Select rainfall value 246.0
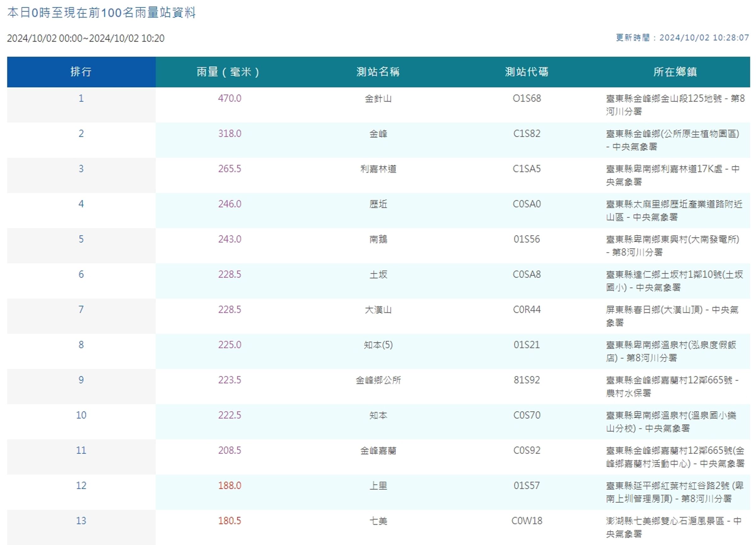This screenshot has height=545, width=756. coord(229,204)
